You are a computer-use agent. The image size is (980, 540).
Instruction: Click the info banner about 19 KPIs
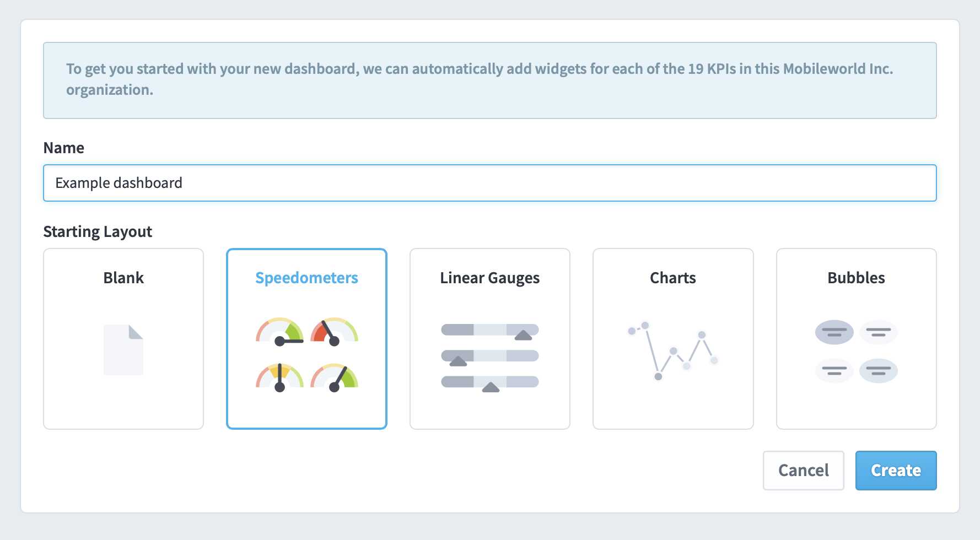click(490, 80)
